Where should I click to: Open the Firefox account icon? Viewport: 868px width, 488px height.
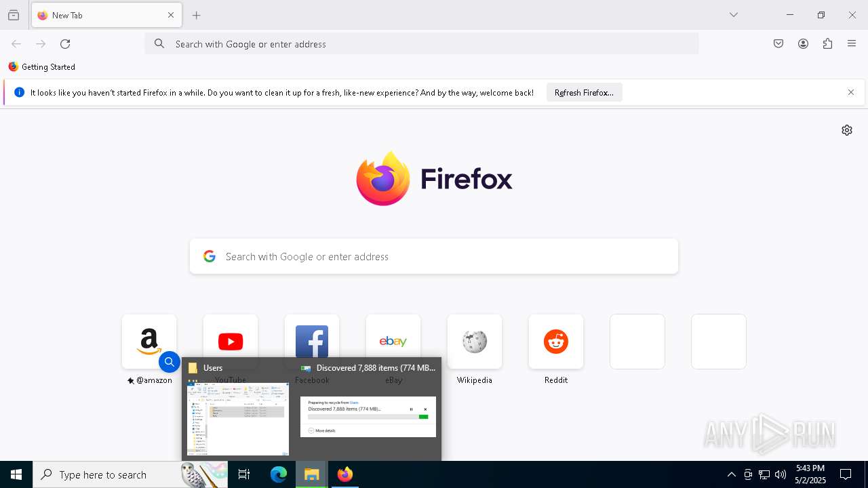(803, 44)
